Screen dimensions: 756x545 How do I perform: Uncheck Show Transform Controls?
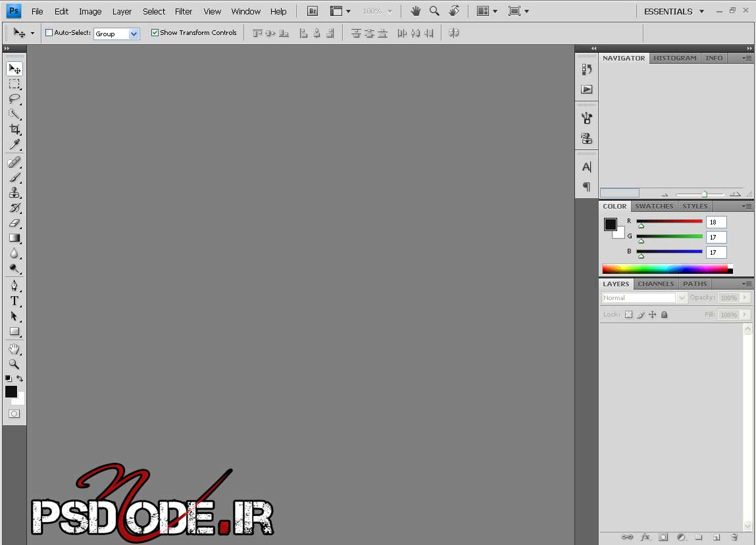[155, 33]
